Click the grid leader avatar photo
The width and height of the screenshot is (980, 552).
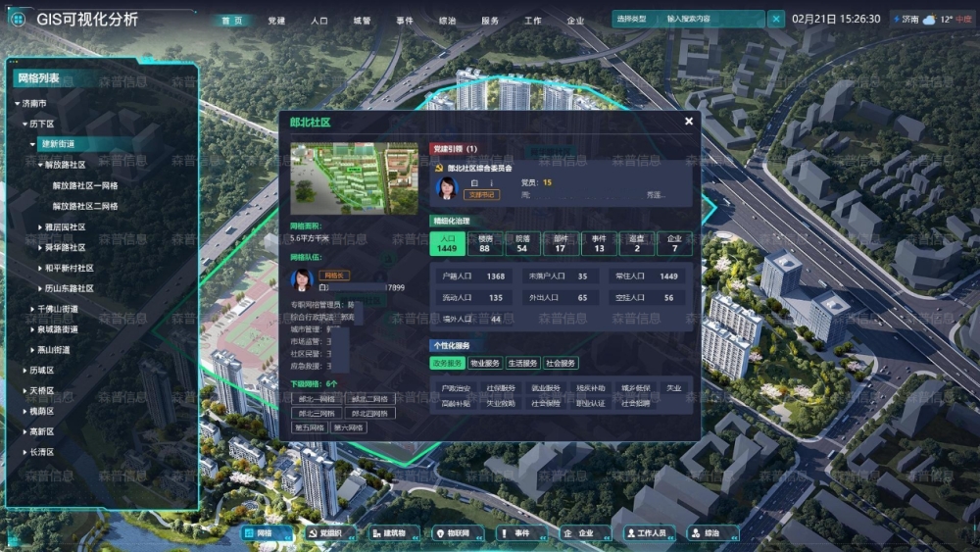click(x=302, y=280)
